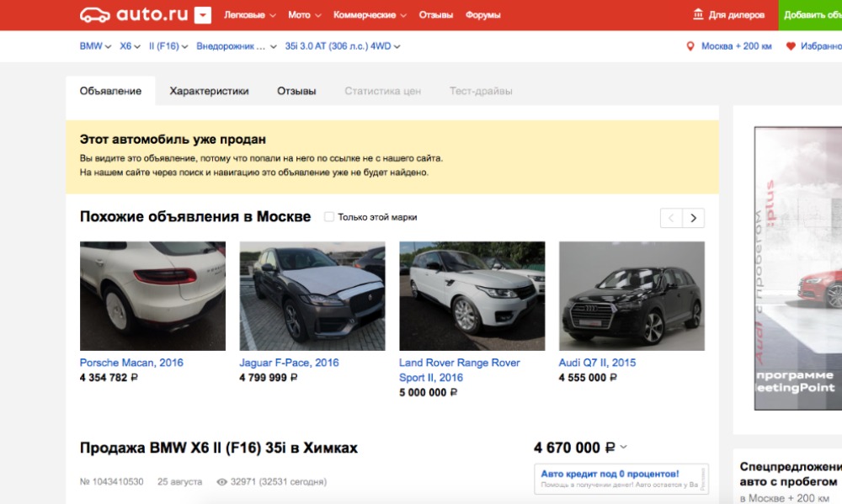The height and width of the screenshot is (504, 842).
Task: Open the Внедорожник body type dropdown
Action: pyautogui.click(x=237, y=46)
